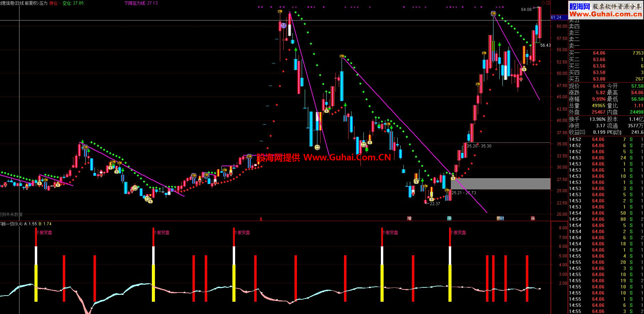Open the 涨 event marker on timeline

point(533,218)
